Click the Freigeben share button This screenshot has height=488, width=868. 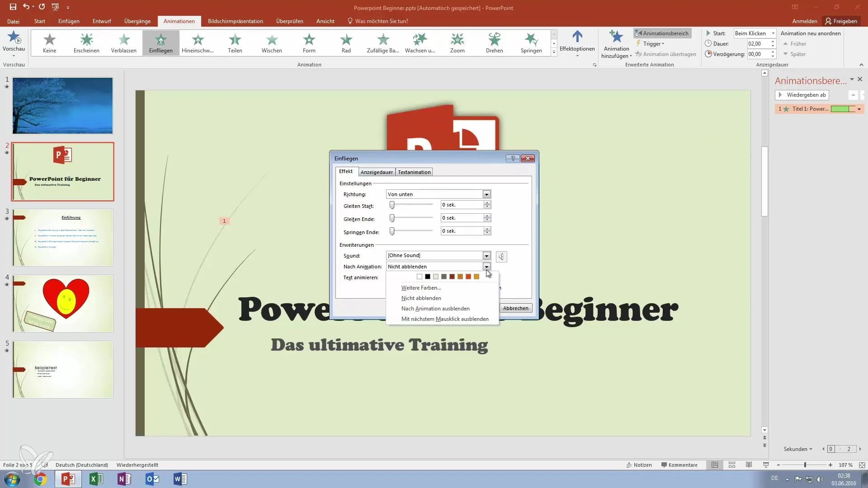click(841, 21)
